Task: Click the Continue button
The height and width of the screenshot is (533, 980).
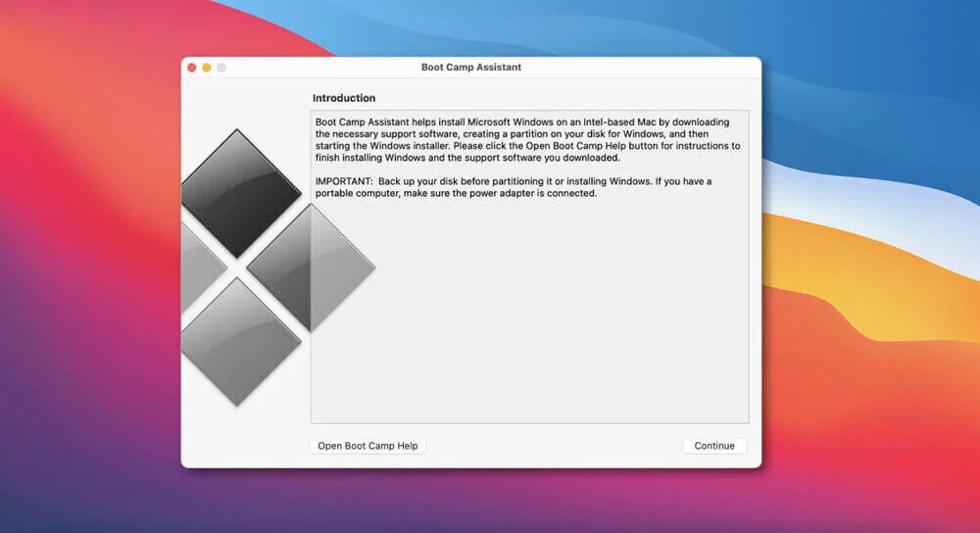Action: (x=714, y=446)
